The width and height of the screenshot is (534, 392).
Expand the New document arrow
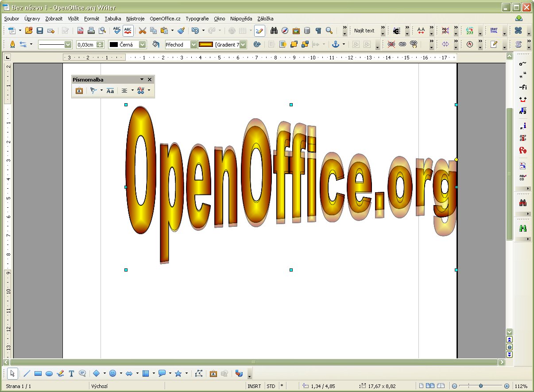tap(20, 31)
